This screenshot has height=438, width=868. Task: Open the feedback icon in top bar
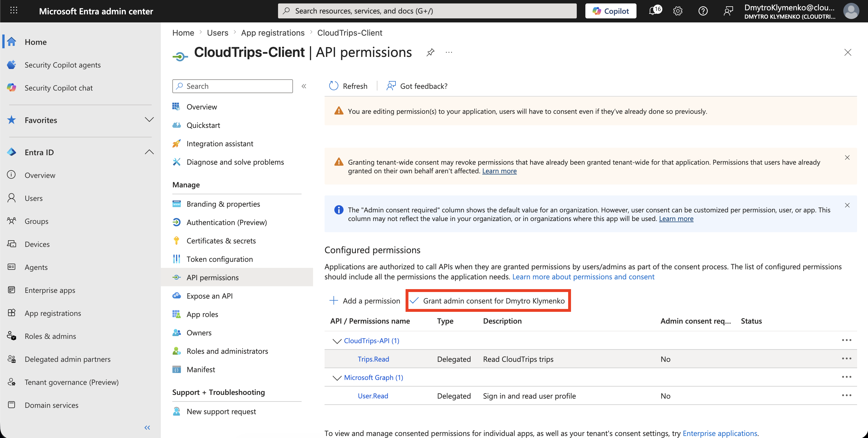click(728, 11)
